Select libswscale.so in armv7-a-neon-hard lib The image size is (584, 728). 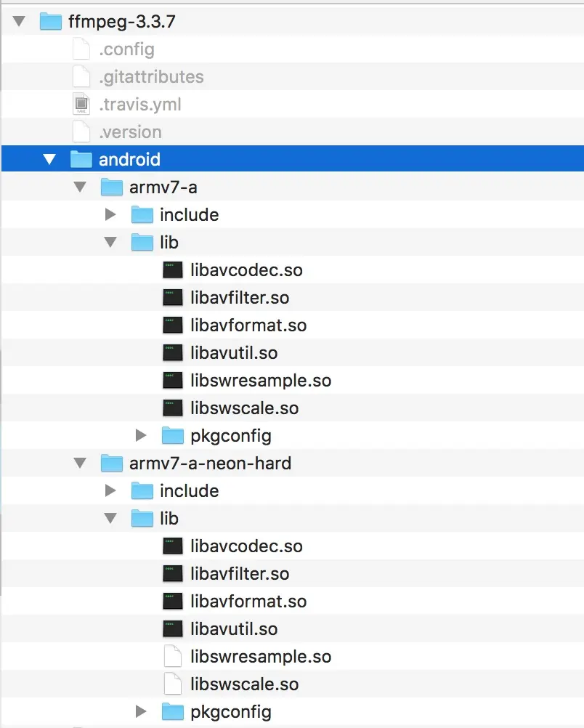tap(293, 684)
